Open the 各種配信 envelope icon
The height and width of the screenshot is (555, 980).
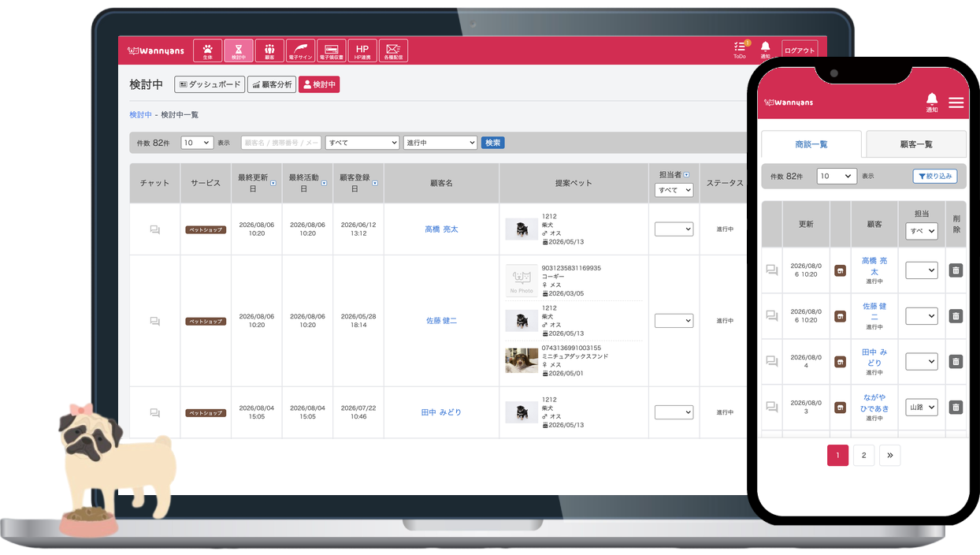pyautogui.click(x=393, y=50)
